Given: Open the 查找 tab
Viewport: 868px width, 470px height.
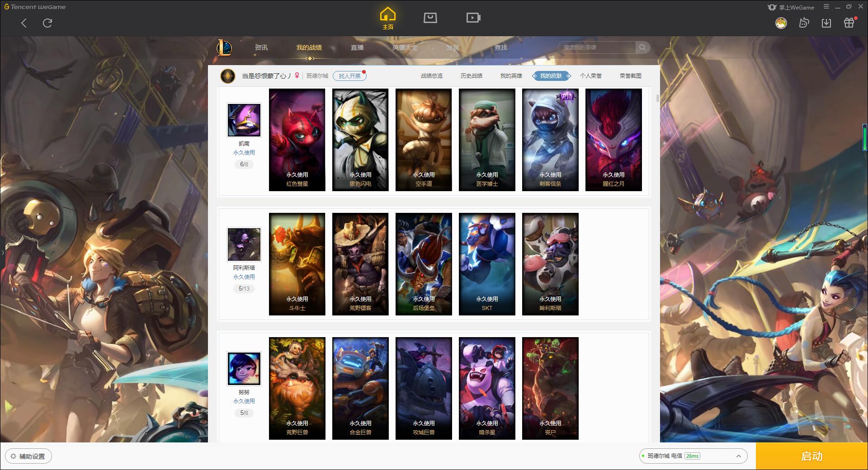Looking at the screenshot, I should [501, 47].
